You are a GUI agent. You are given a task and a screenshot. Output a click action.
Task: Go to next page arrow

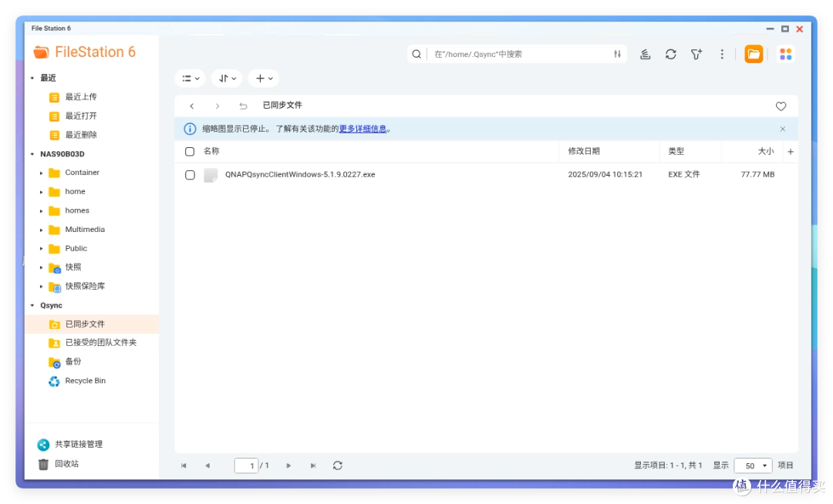click(288, 465)
